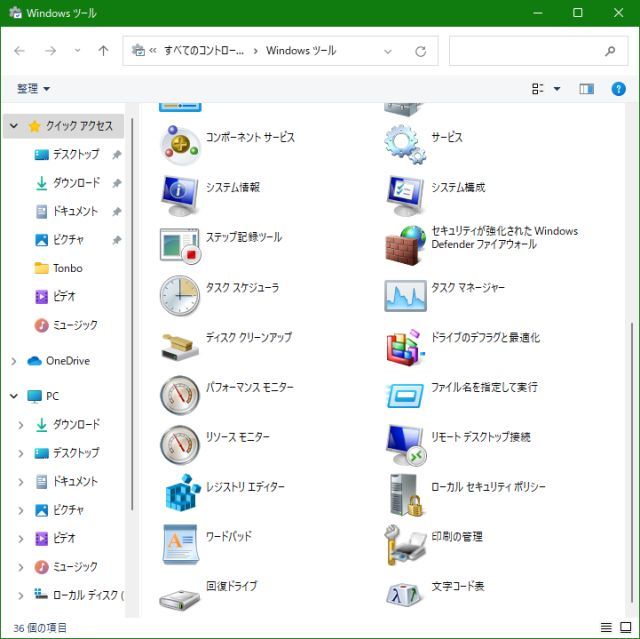Click the refresh icon in address bar
This screenshot has width=640, height=639.
click(420, 51)
